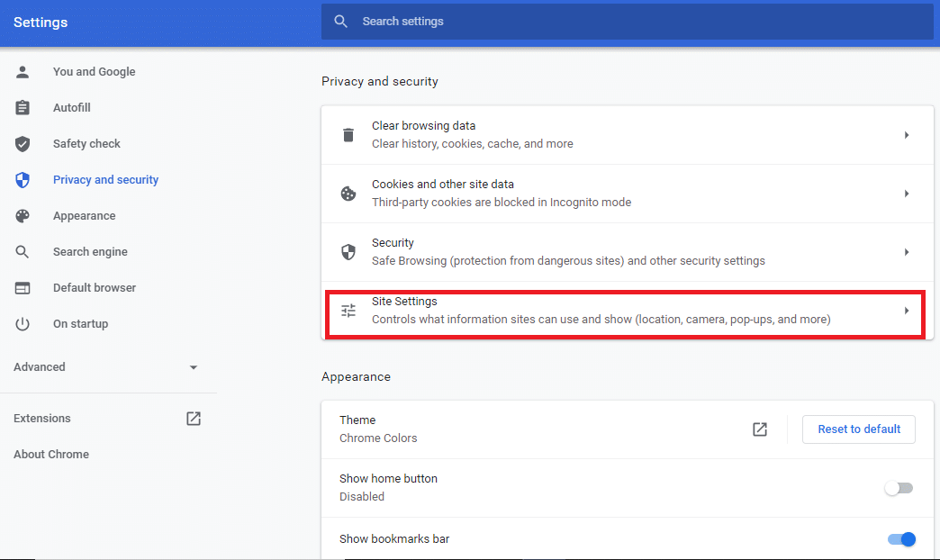Click the person icon beside You and Google
Viewport: 940px width, 560px height.
tap(23, 72)
